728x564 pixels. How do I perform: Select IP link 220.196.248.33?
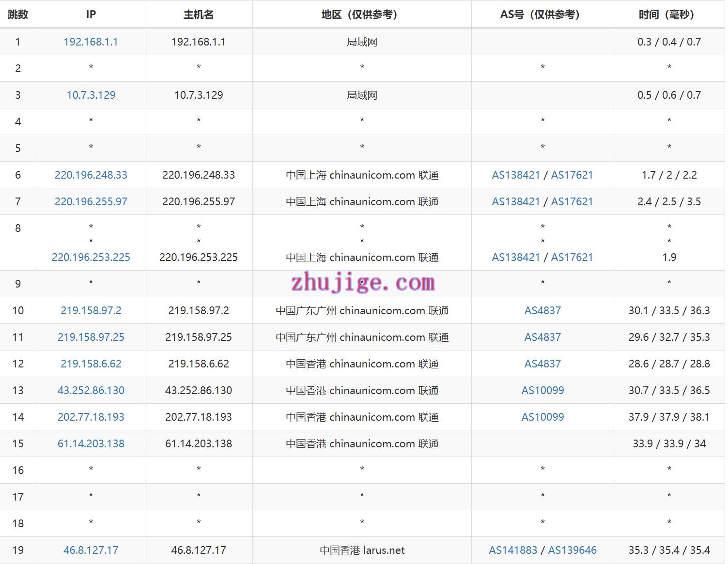(x=91, y=175)
